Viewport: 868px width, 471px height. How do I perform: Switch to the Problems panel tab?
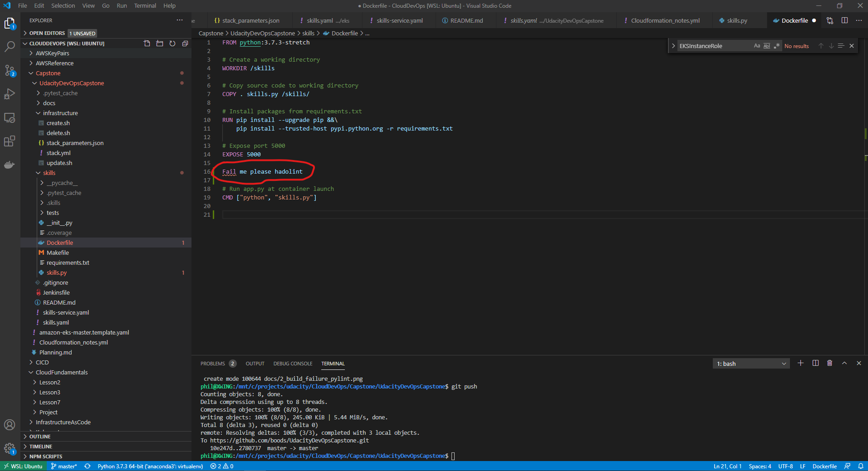coord(218,364)
